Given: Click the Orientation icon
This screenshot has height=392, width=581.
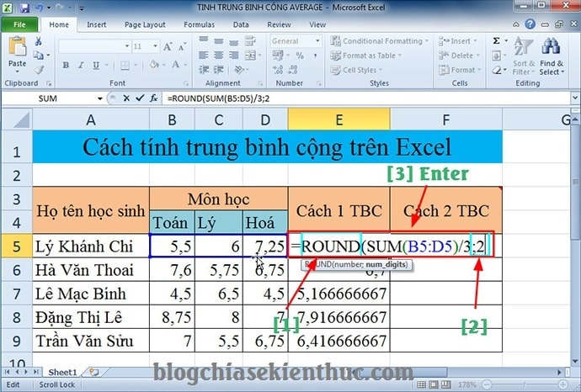Looking at the screenshot, I should (x=240, y=70).
